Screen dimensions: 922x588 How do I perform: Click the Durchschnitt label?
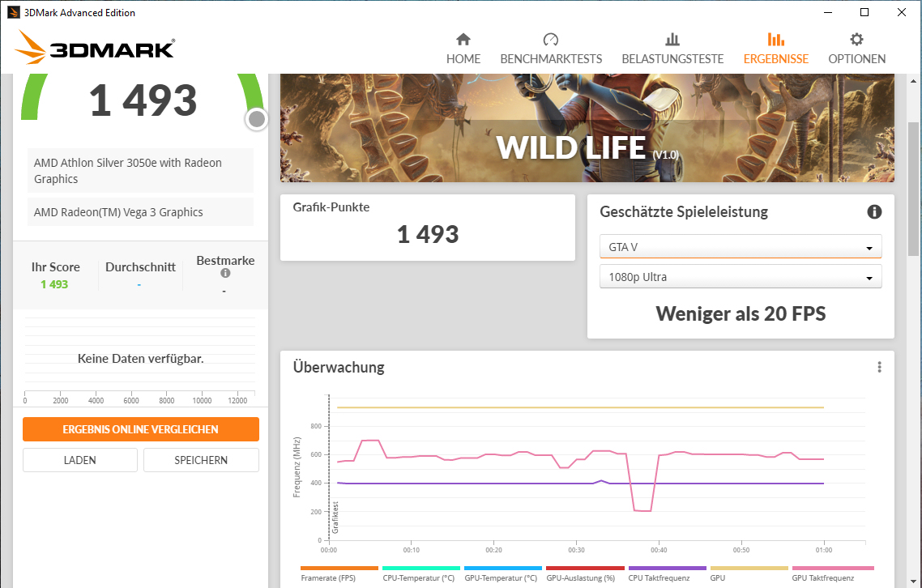tap(140, 267)
